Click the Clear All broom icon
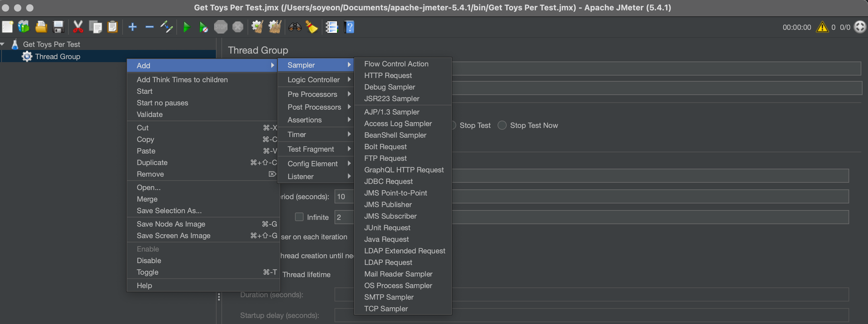 tap(275, 27)
